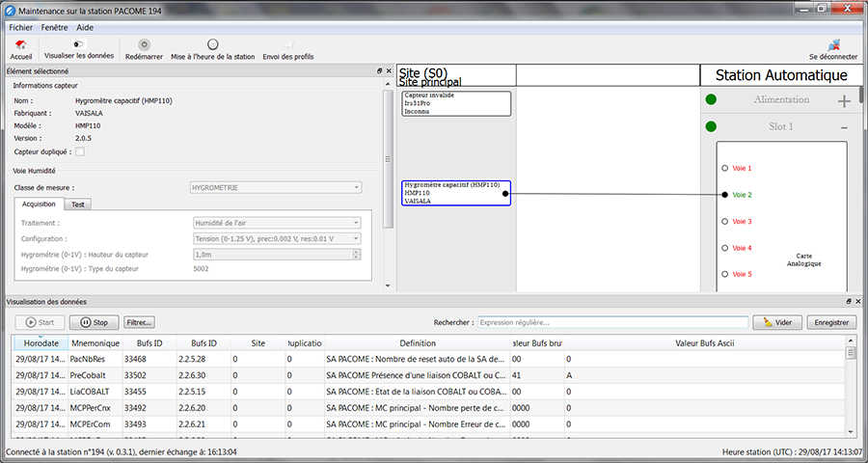Click the Se déconnecter icon
This screenshot has width=868, height=463.
tap(833, 44)
